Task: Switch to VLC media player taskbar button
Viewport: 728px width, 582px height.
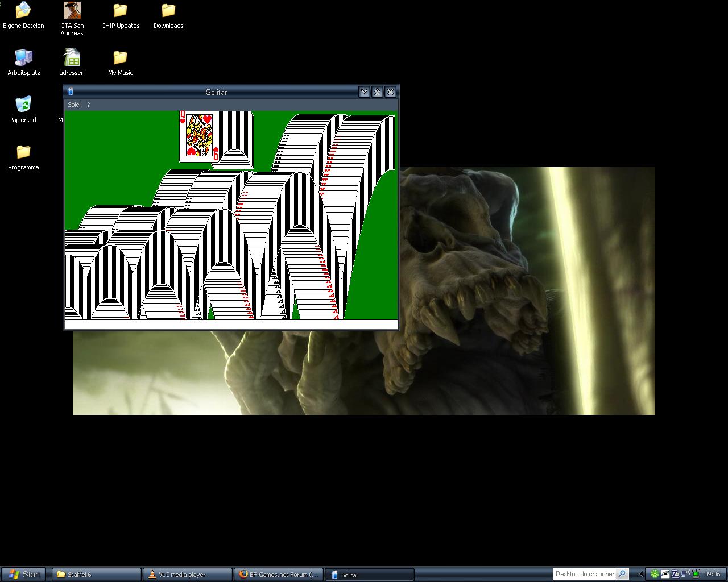Action: click(x=188, y=575)
